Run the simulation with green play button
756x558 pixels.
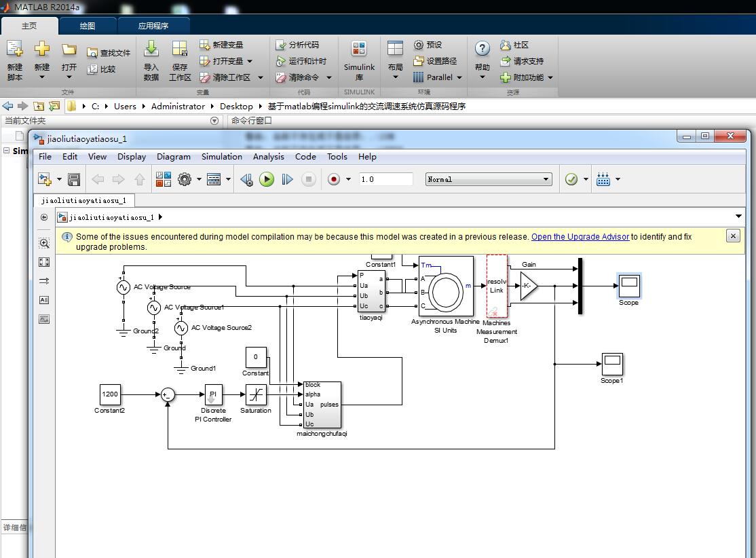[267, 179]
